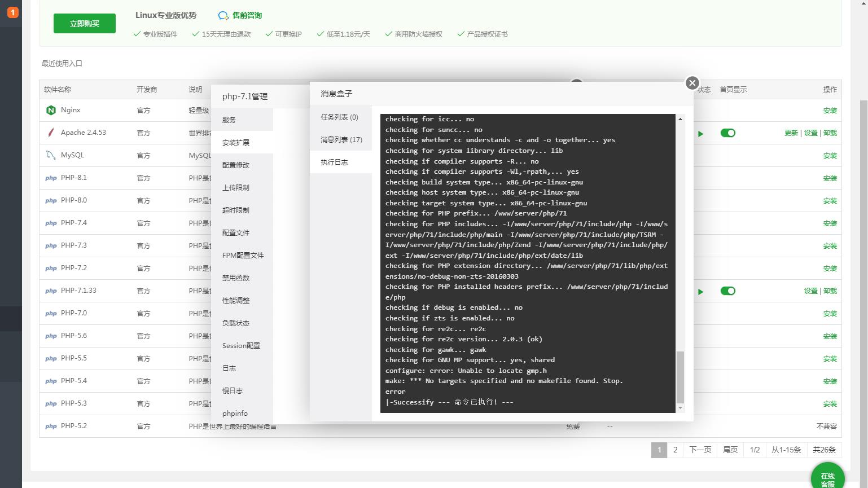Image resolution: width=868 pixels, height=488 pixels.
Task: Open FPM配置文件 in php-7.1 menu
Action: 242,255
